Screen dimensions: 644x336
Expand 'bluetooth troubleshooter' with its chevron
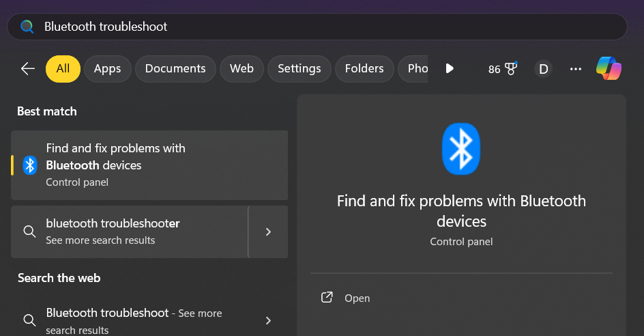coord(268,232)
